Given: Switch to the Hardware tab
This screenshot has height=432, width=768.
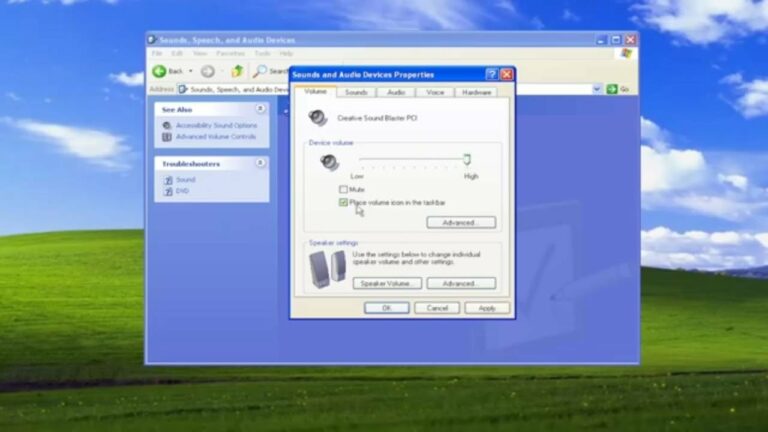Looking at the screenshot, I should point(476,92).
